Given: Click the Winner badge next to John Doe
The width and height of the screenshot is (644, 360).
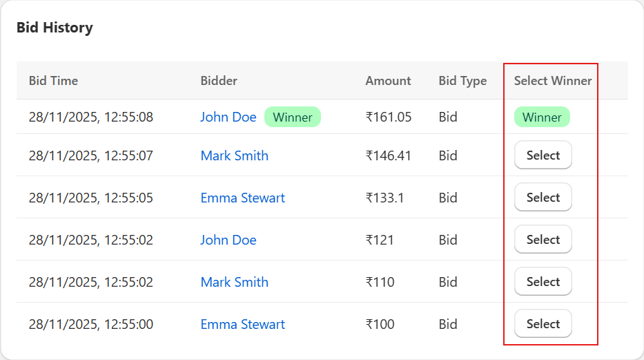Looking at the screenshot, I should (x=293, y=117).
